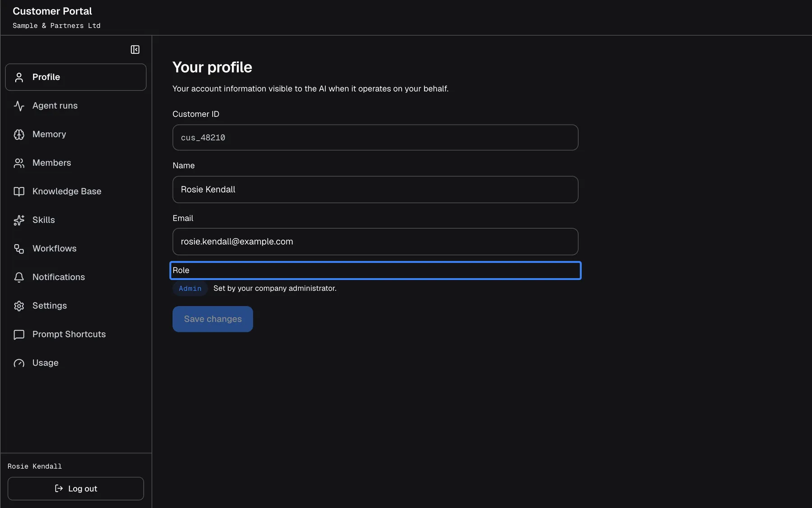Click the Settings gear icon
The image size is (812, 508).
[x=19, y=306]
